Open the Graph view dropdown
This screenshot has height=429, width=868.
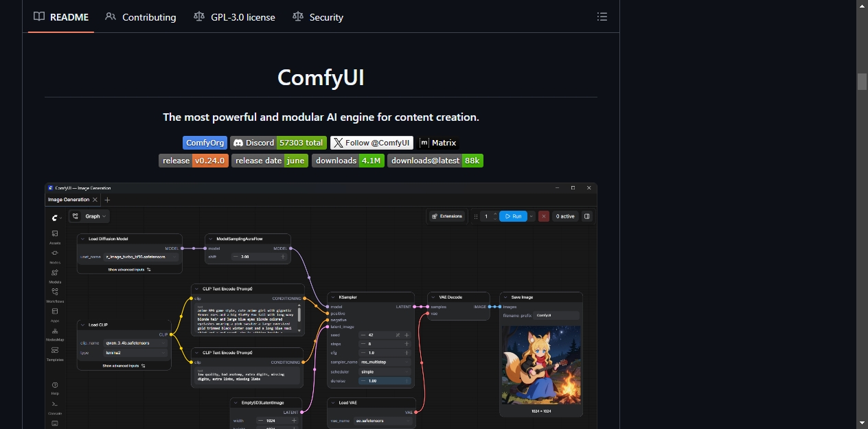click(89, 216)
